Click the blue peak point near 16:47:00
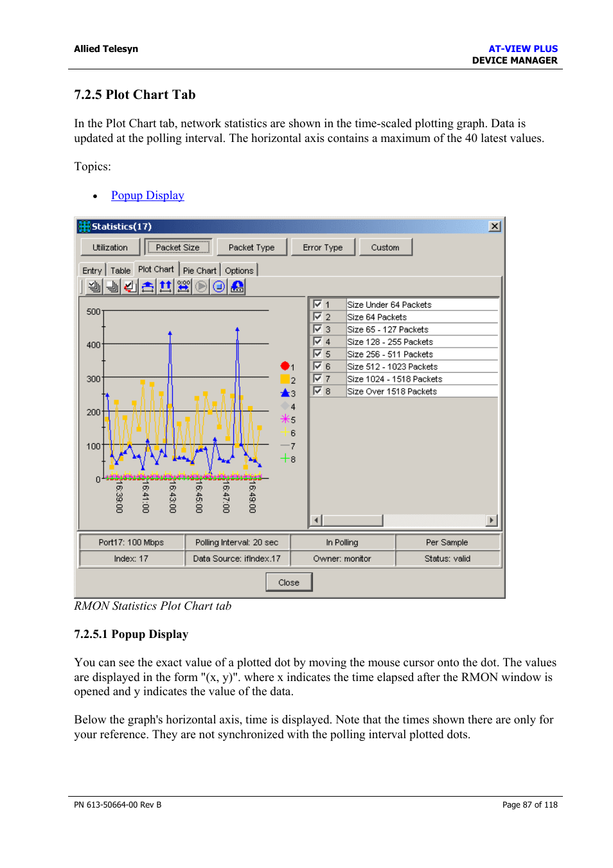Image resolution: width=613 pixels, height=868 pixels. [x=237, y=329]
